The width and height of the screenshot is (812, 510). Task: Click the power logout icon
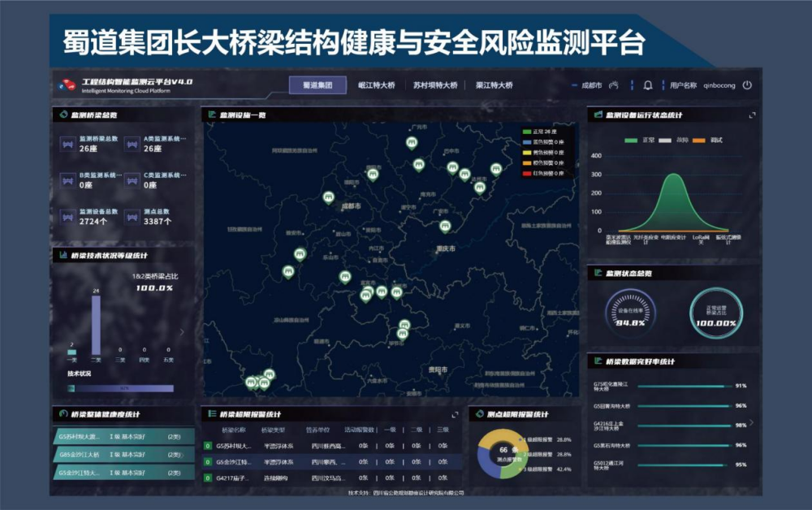(747, 85)
